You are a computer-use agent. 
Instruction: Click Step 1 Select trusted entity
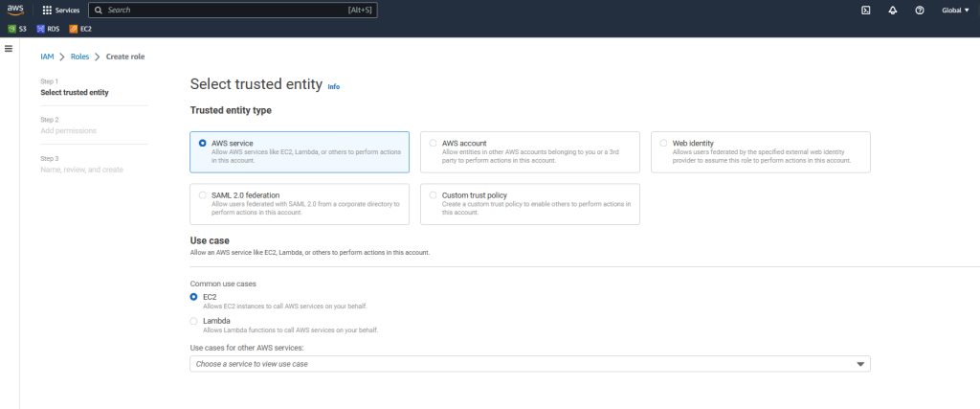click(75, 93)
